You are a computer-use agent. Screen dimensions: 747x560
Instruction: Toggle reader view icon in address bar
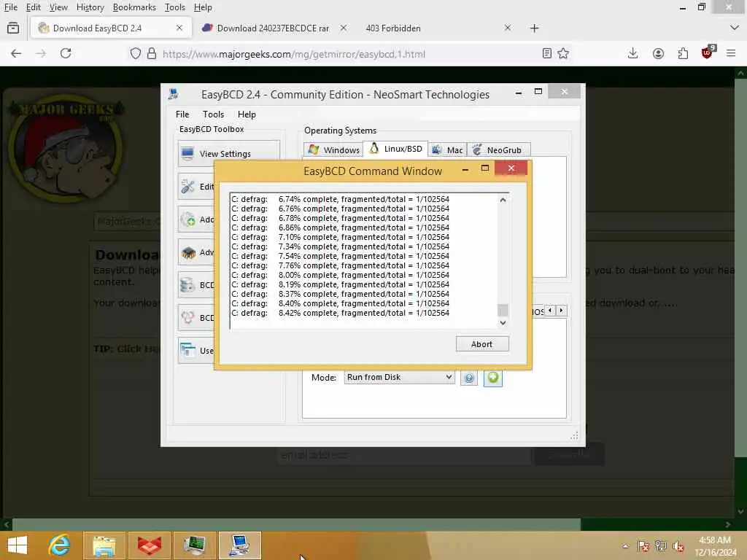coord(547,53)
